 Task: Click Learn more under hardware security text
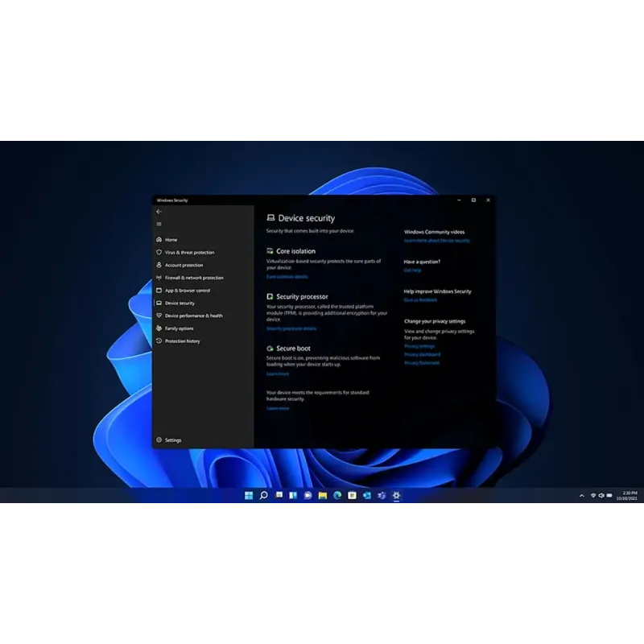(x=278, y=408)
